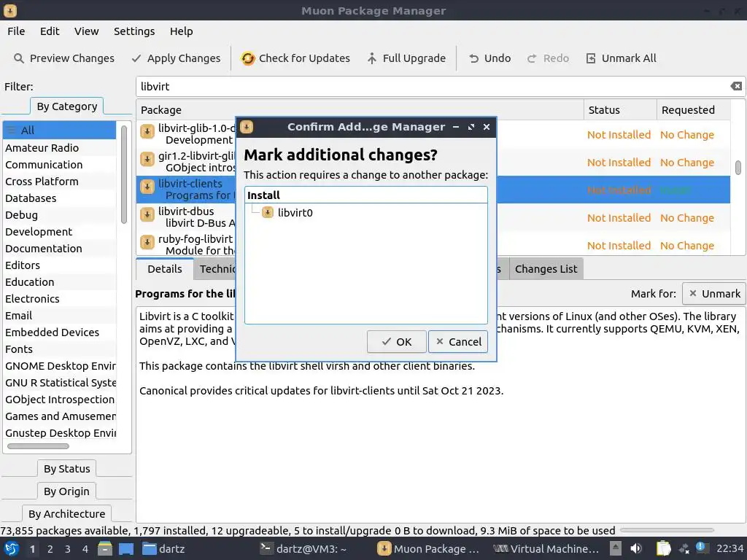Select the Electronics category
Viewport: 747px width, 560px height.
click(x=59, y=298)
